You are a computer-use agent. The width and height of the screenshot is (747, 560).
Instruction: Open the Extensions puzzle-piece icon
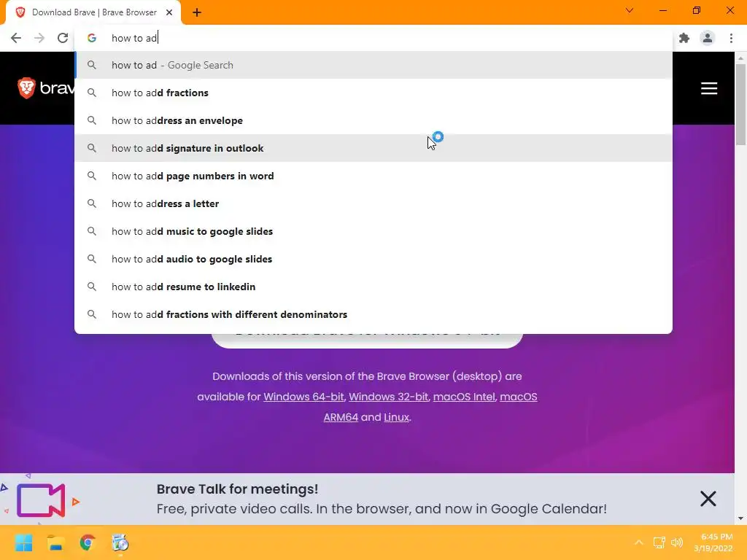point(684,38)
